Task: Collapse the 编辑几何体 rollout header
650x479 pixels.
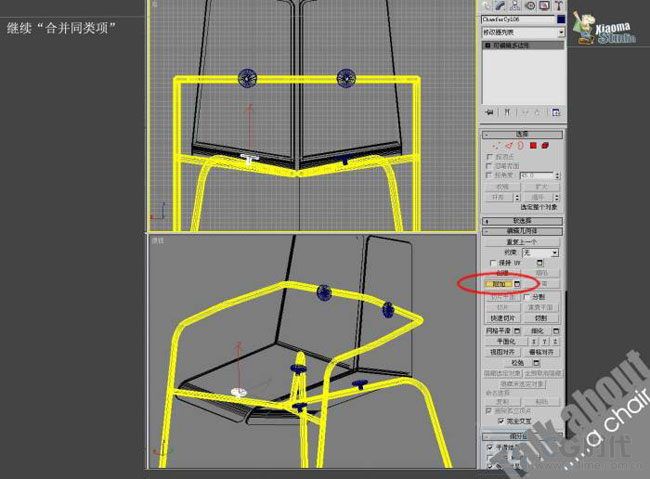Action: [x=522, y=231]
